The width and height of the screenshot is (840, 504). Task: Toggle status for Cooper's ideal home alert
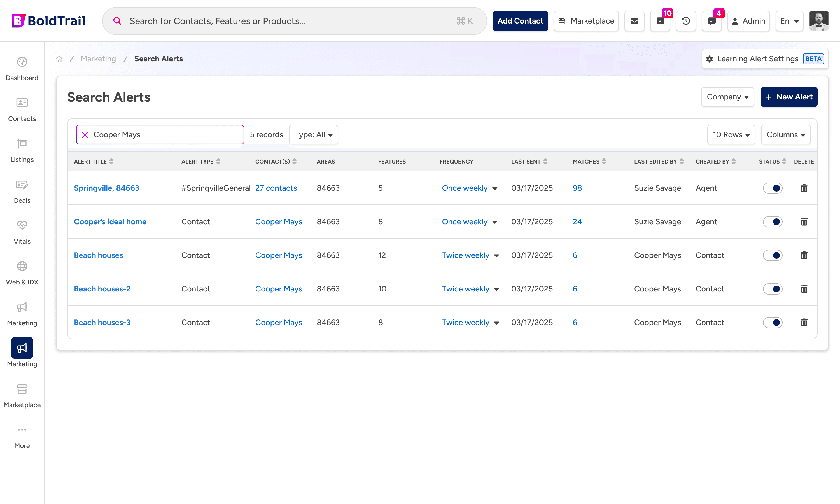[x=773, y=222]
